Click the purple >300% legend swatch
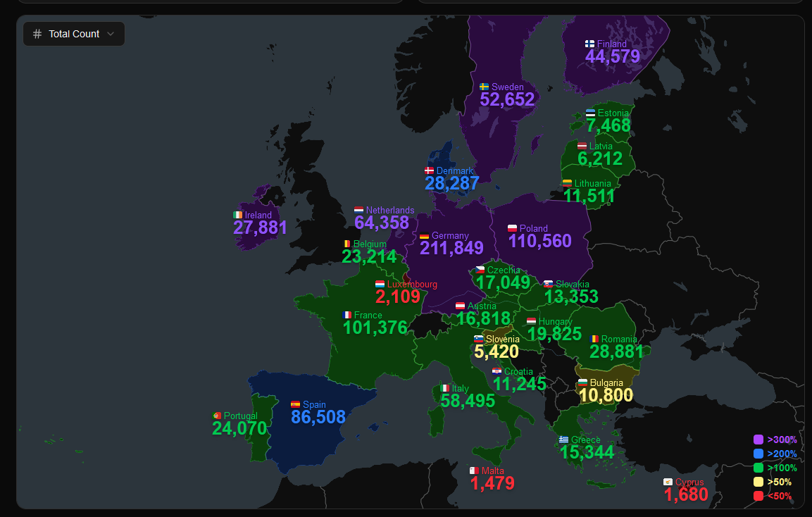Screen dimensions: 812x517 tap(758, 440)
